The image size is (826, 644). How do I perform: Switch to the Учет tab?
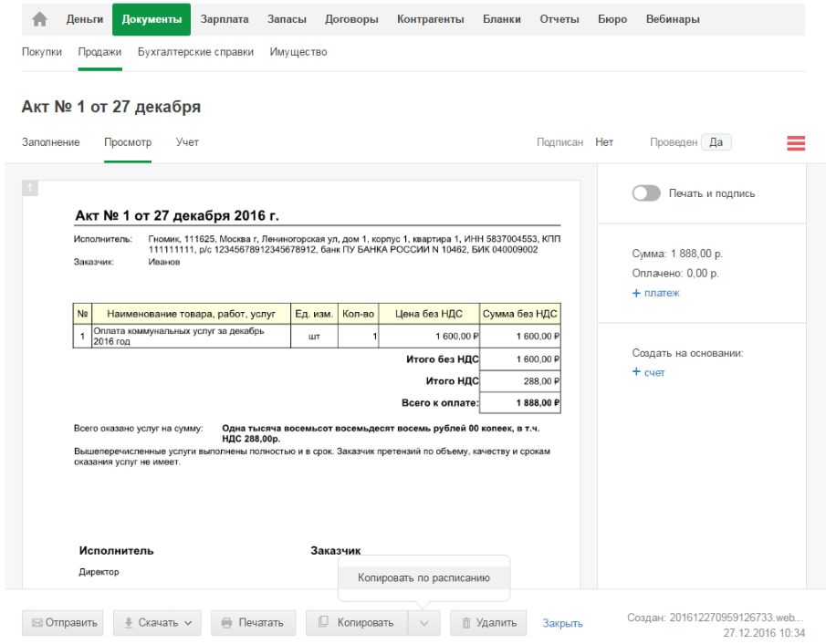click(187, 142)
